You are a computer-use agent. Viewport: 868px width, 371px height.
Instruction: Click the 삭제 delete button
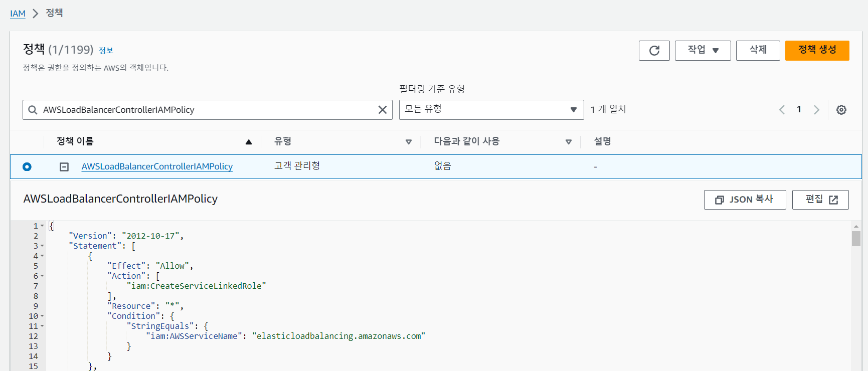(758, 51)
